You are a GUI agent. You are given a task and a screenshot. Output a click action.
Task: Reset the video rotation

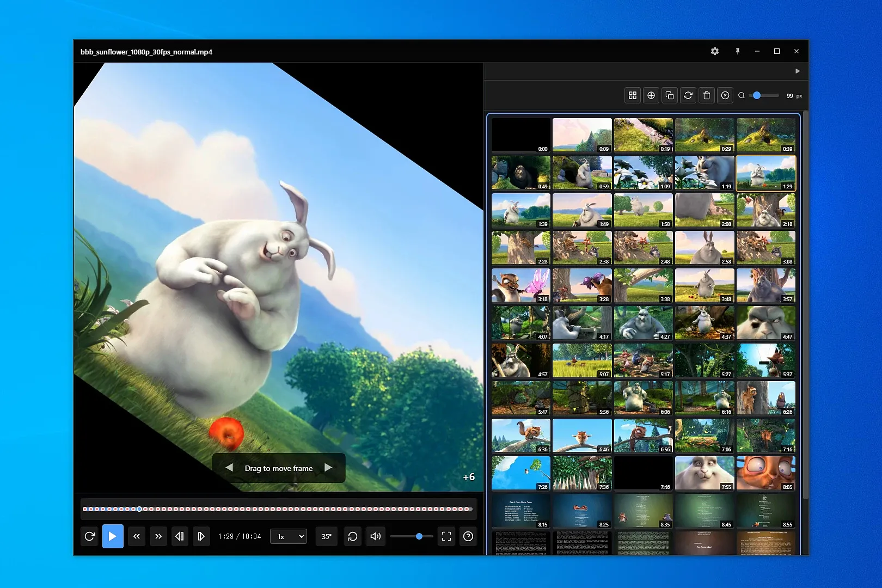353,536
